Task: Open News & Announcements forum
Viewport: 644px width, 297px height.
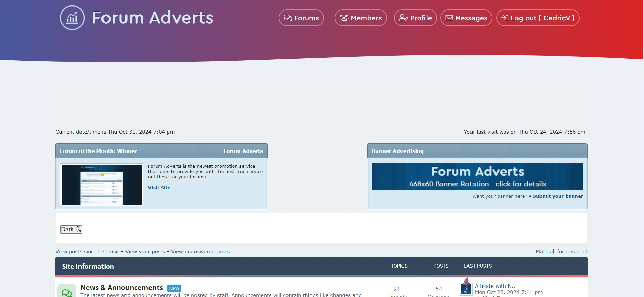Action: click(121, 288)
